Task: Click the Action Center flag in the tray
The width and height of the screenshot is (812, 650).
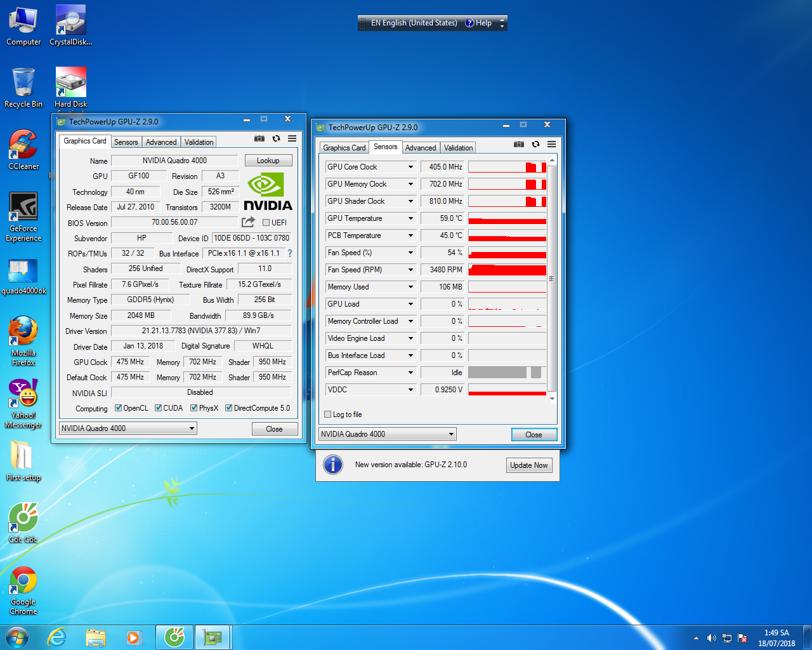Action: [742, 638]
